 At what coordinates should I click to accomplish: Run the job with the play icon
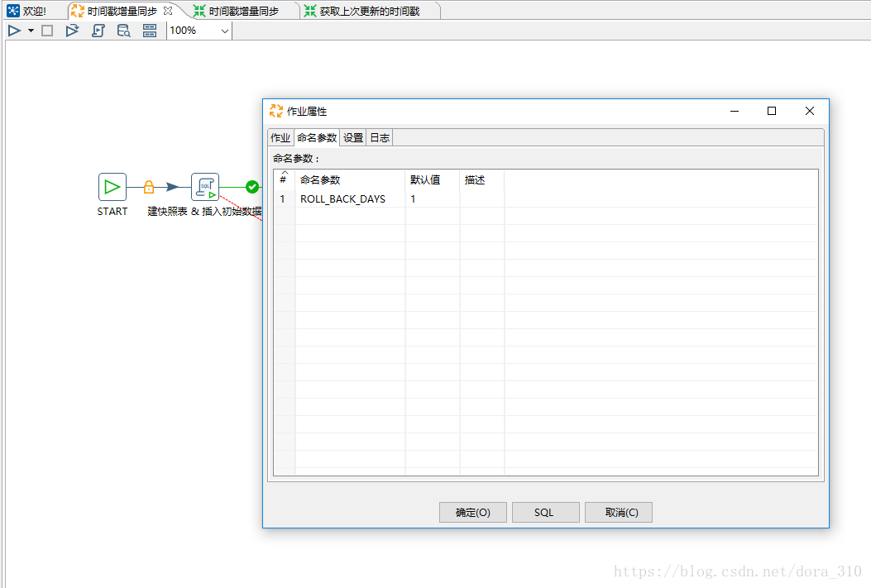(x=14, y=31)
